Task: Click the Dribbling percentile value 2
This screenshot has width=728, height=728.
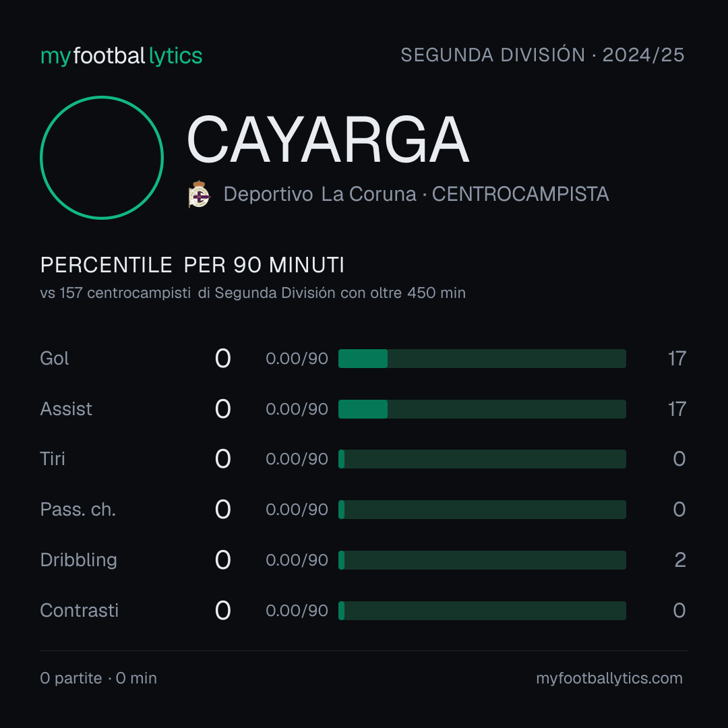Action: [680, 560]
